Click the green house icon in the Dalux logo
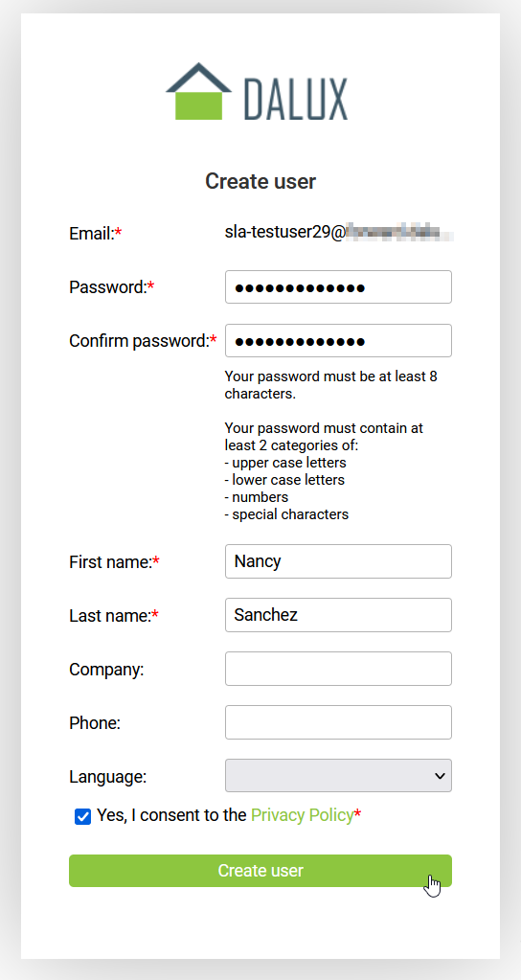 point(198,91)
